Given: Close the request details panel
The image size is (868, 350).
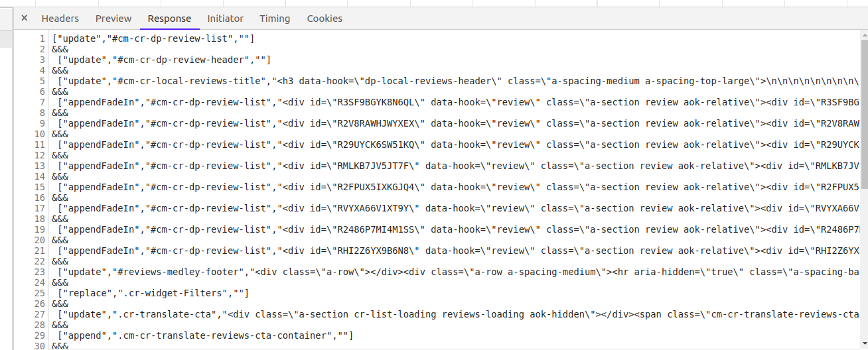Looking at the screenshot, I should 24,19.
